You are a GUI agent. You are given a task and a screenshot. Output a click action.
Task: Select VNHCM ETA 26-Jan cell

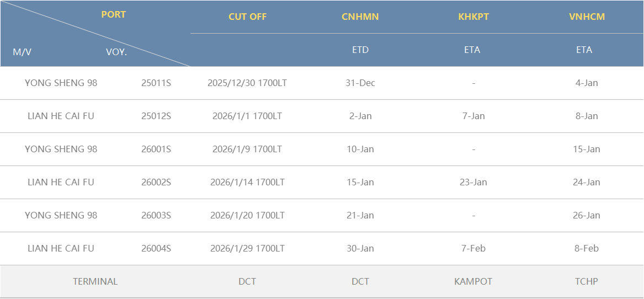[587, 216]
